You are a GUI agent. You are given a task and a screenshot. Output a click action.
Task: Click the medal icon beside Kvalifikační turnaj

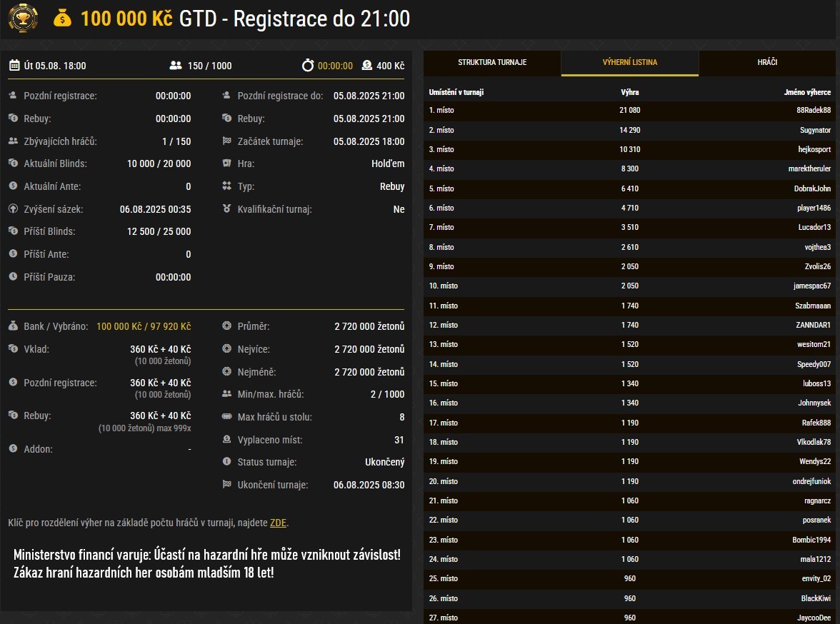(226, 209)
